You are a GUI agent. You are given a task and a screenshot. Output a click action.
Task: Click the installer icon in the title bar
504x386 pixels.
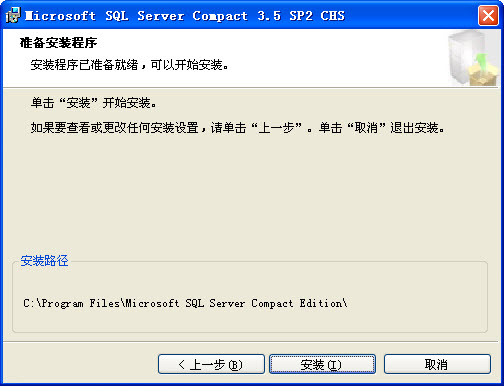click(13, 15)
